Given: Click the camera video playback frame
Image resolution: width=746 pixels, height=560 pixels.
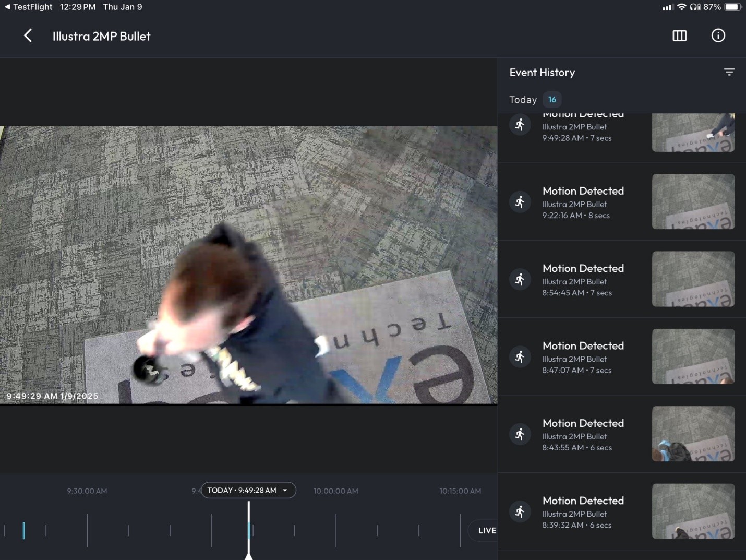Looking at the screenshot, I should (248, 265).
